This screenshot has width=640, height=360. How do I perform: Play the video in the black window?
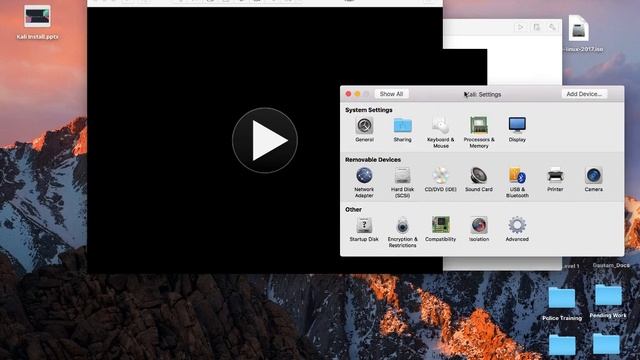pos(265,140)
